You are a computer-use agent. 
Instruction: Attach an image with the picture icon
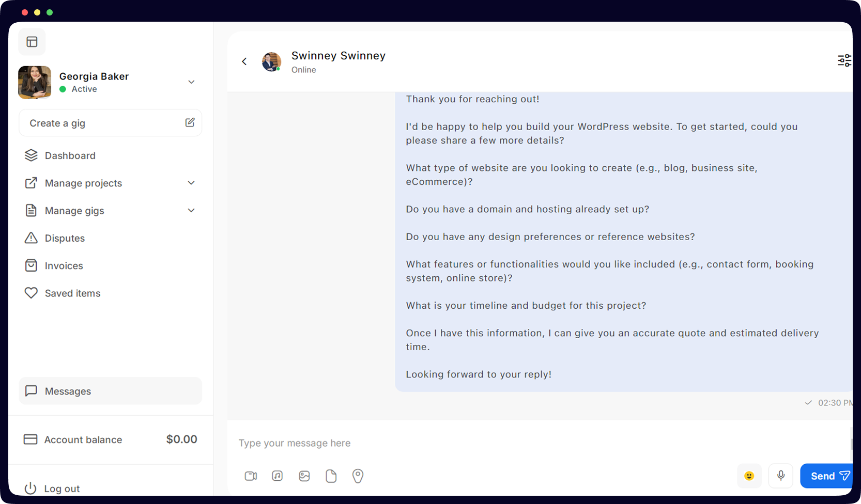point(304,476)
